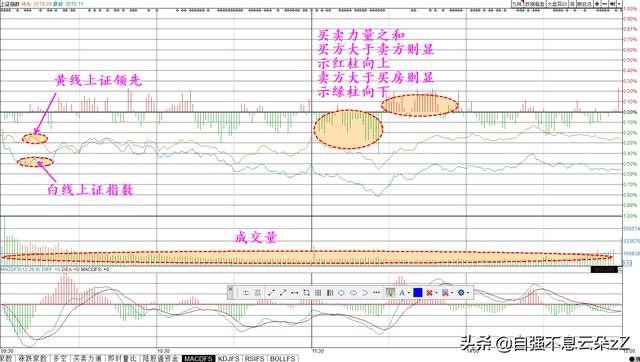Switch to the MACDFS indicator tab
Screen dimensions: 640x362
pos(198,358)
